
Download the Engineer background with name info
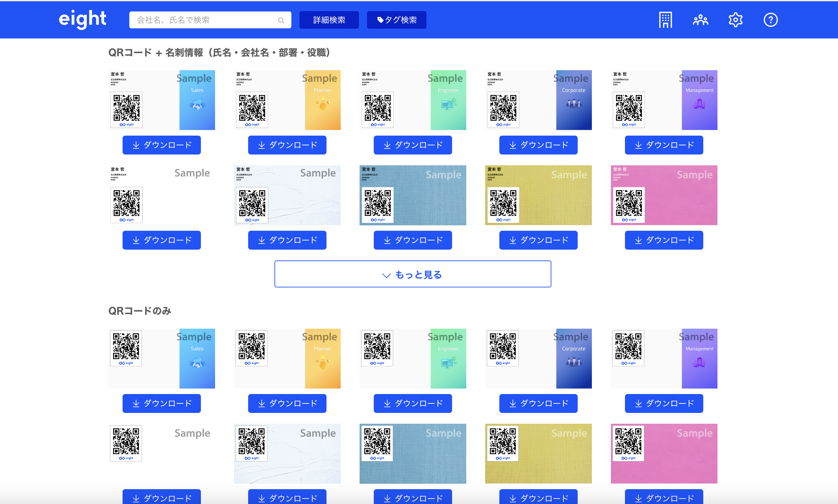tap(413, 145)
